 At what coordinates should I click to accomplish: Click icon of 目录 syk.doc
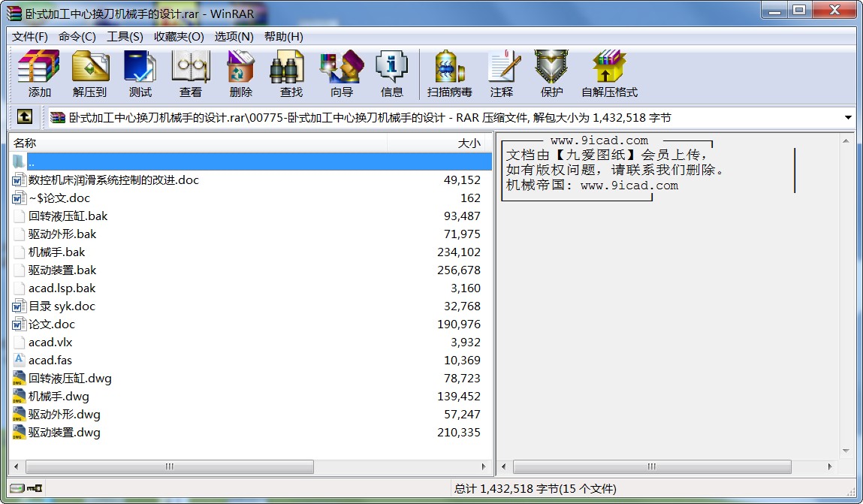pyautogui.click(x=19, y=306)
